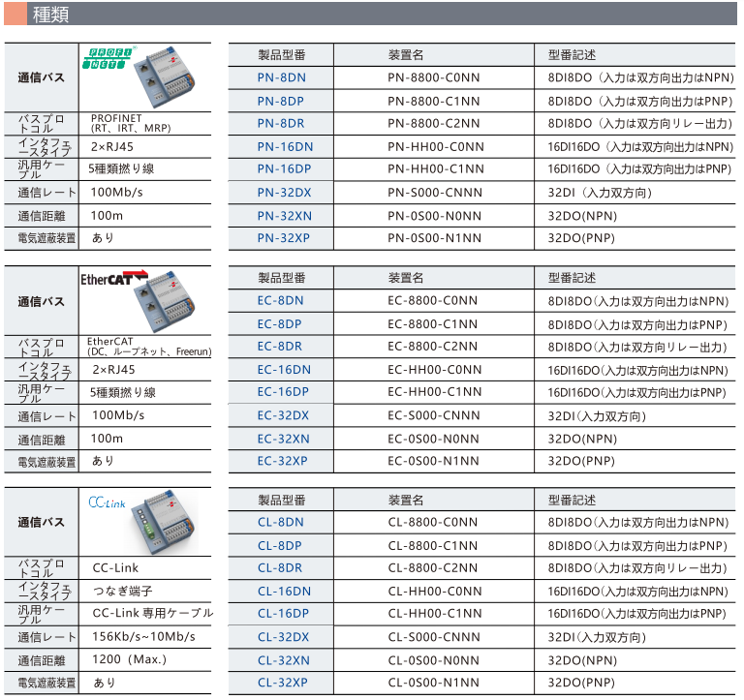Screen dimensions: 744x700
Task: Open the EC-8DR product model link
Action: [280, 347]
